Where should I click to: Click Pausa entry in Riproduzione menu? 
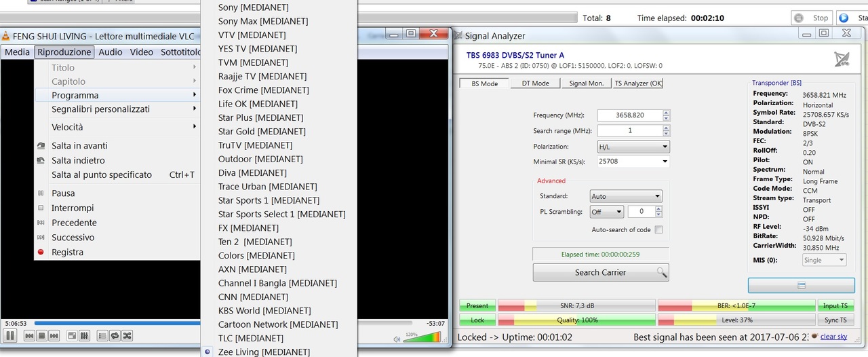coord(117,193)
